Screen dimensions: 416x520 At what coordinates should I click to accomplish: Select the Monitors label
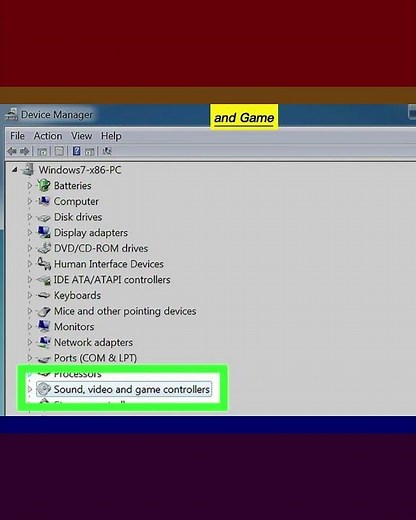point(74,327)
